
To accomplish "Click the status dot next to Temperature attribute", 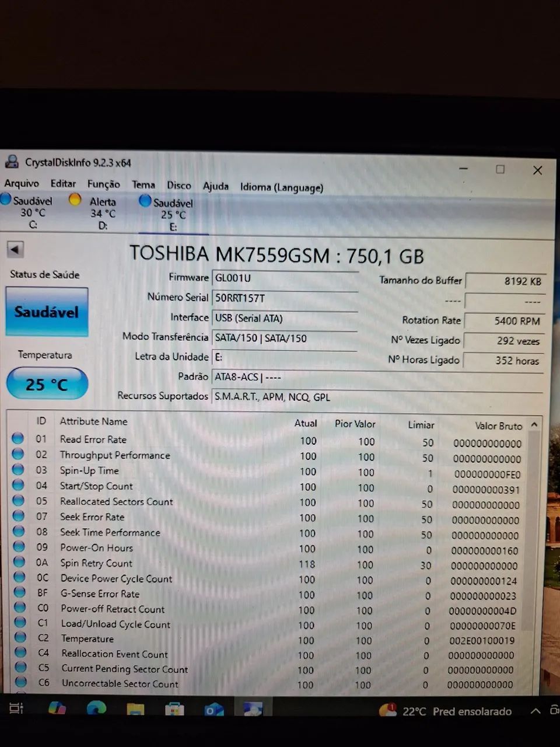I will coord(17,637).
